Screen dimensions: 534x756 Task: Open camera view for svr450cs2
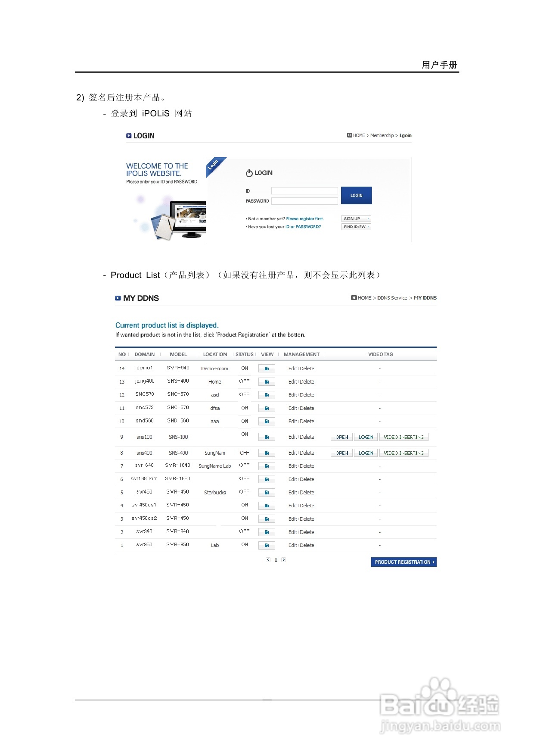[x=267, y=519]
